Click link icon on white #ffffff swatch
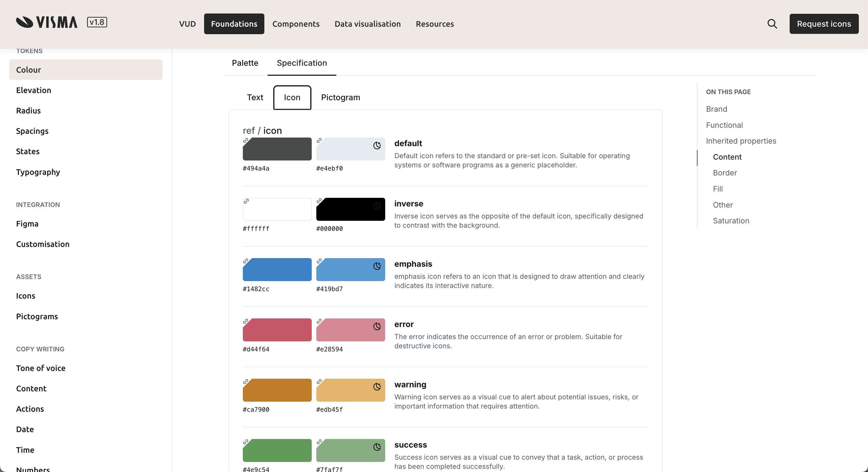This screenshot has height=472, width=868. [246, 201]
